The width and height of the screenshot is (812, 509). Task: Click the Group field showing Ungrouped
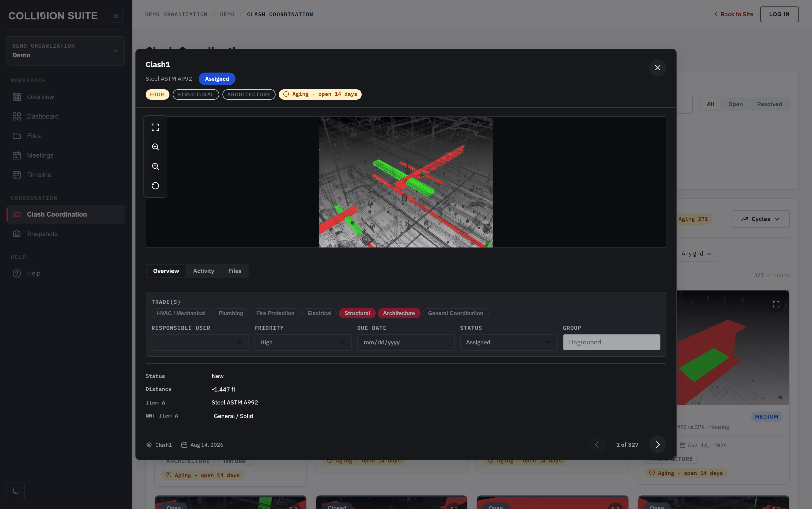(x=611, y=342)
